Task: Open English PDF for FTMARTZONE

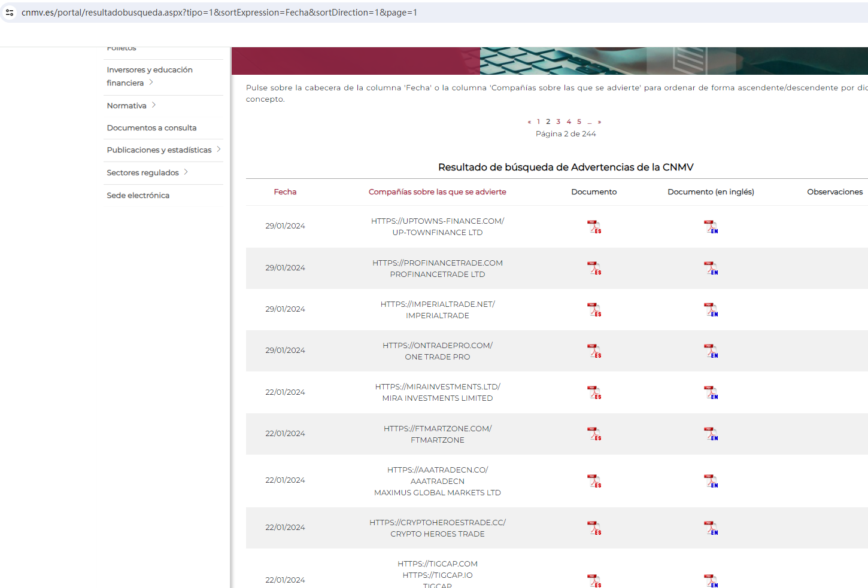Action: 711,434
